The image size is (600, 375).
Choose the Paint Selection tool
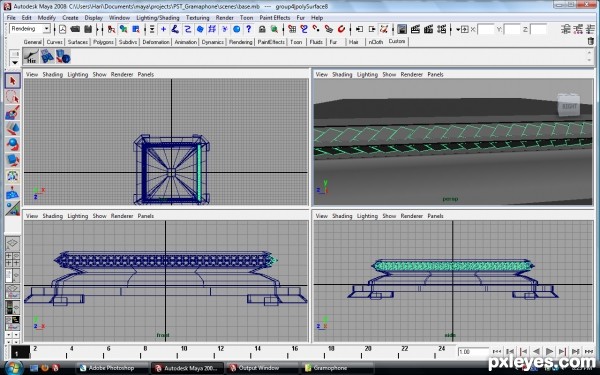point(13,112)
